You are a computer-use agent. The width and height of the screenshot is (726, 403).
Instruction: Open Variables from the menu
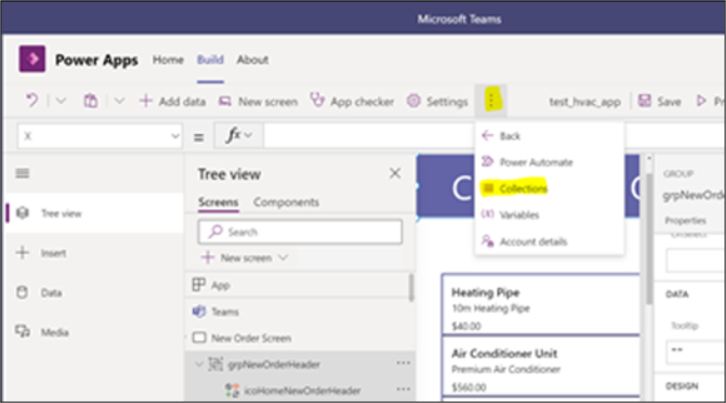coord(549,215)
